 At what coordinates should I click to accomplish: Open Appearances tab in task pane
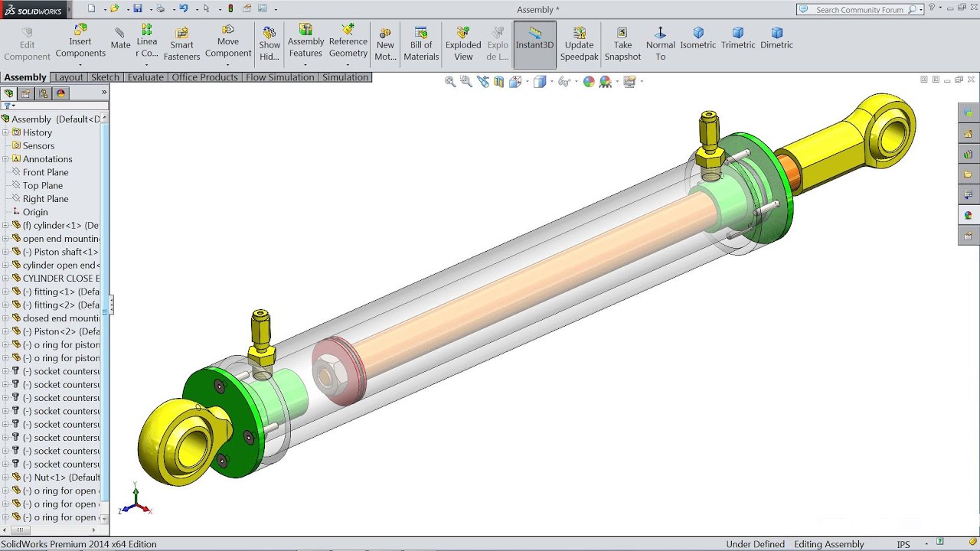(969, 216)
